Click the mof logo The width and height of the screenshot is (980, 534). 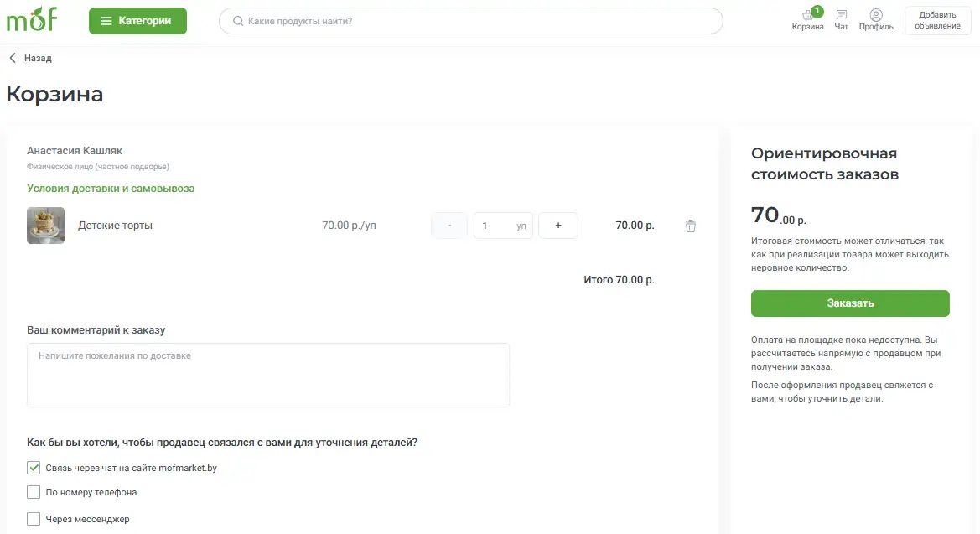(32, 20)
